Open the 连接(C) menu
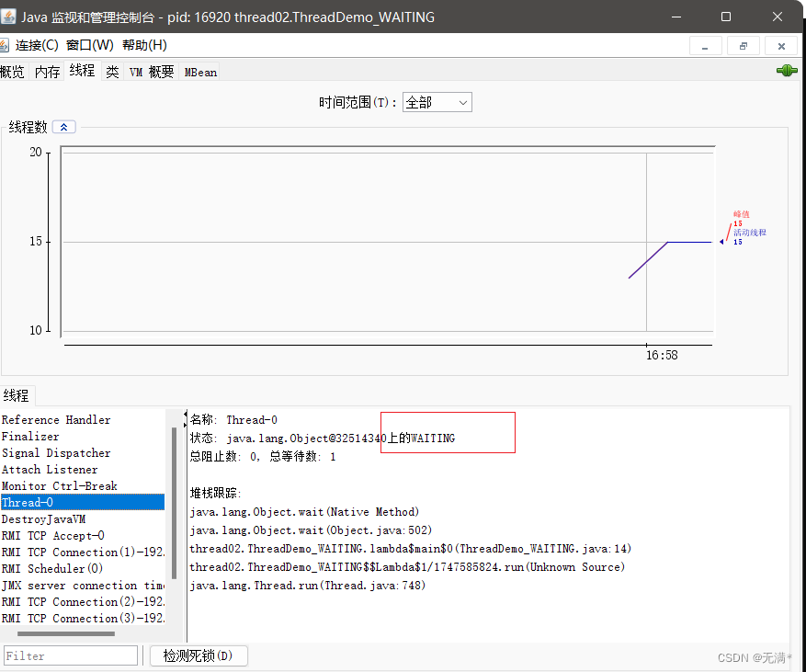Viewport: 806px width, 672px height. coord(37,45)
